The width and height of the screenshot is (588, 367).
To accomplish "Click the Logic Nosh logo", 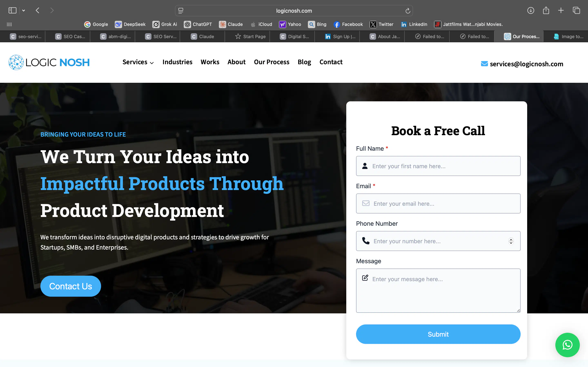I will (x=49, y=62).
